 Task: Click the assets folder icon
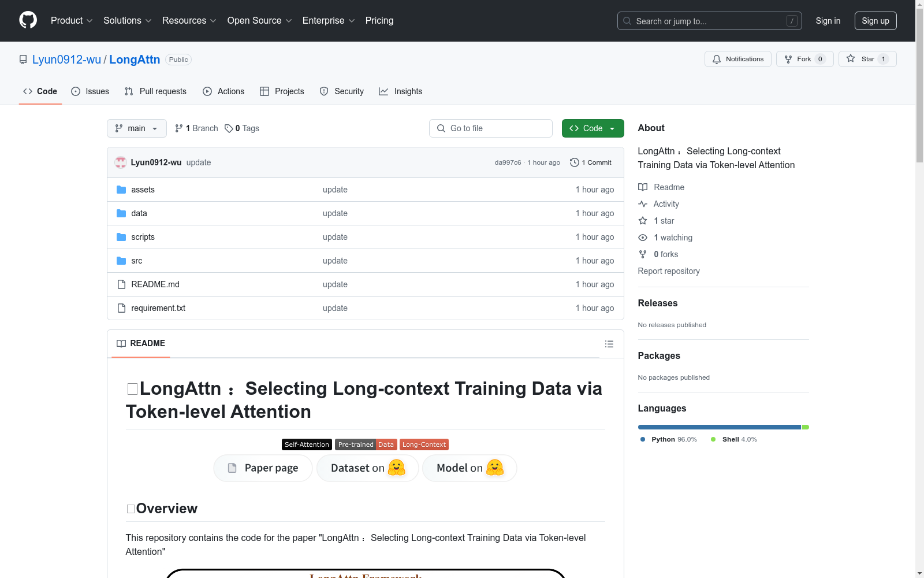[x=121, y=190]
